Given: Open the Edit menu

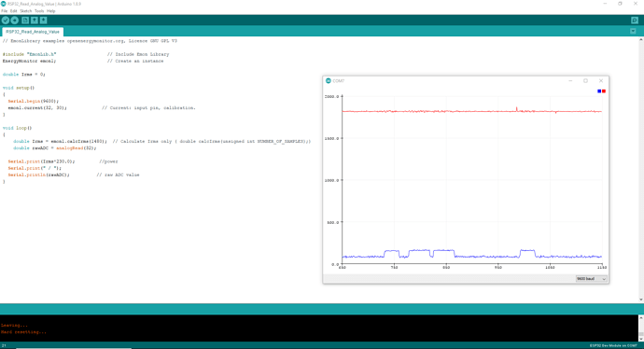Looking at the screenshot, I should (x=14, y=11).
